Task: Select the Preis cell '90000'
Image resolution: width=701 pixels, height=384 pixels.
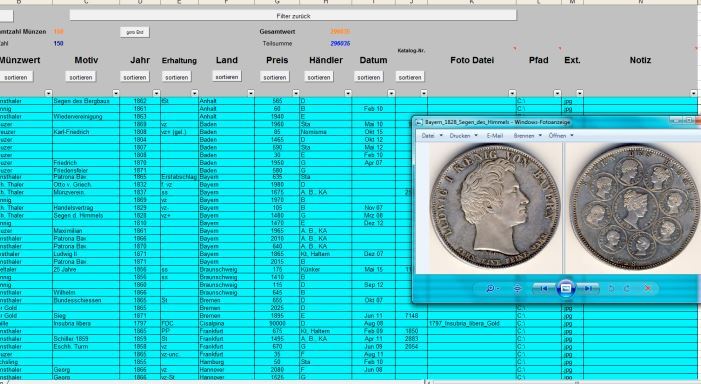Action: click(277, 323)
